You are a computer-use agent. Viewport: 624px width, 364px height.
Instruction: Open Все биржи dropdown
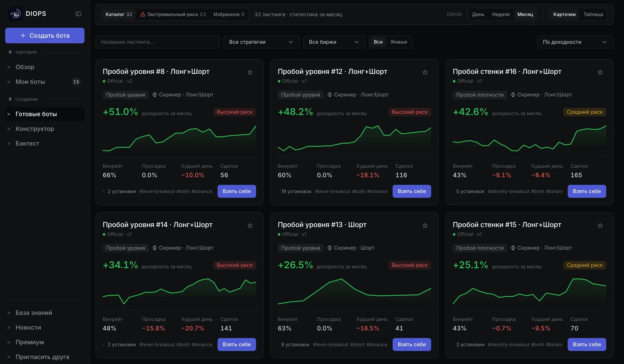(x=334, y=42)
